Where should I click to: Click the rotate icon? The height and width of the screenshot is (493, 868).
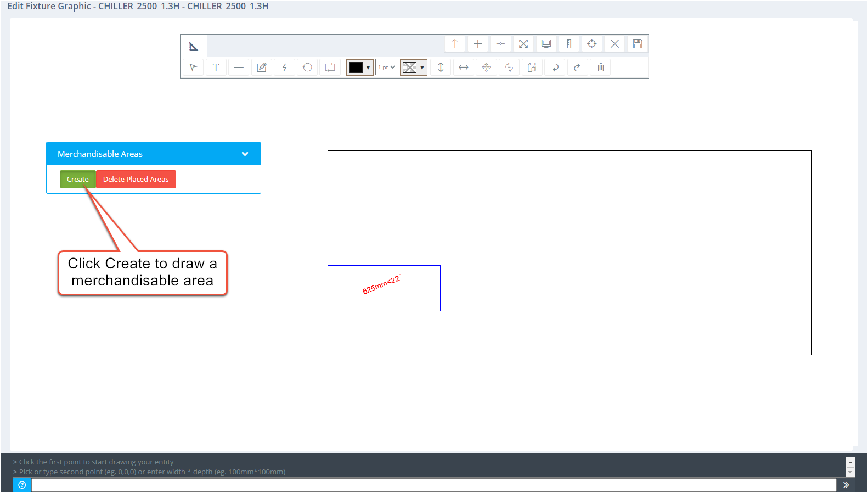click(509, 68)
